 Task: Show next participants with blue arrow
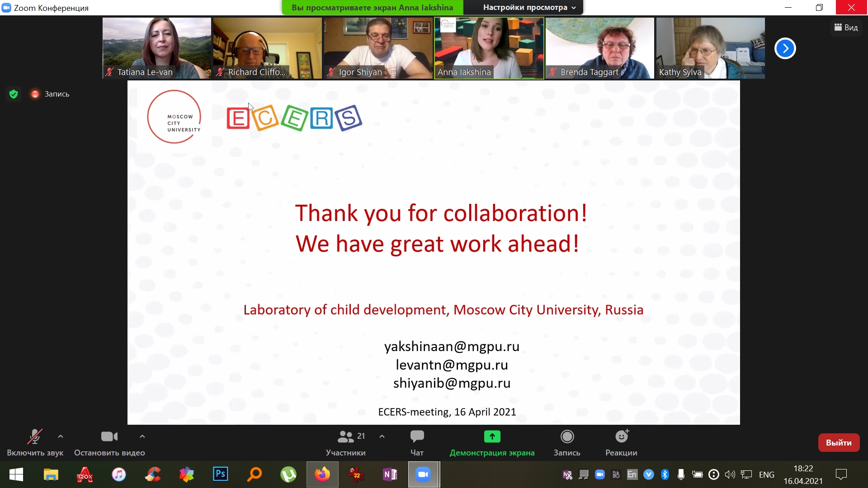click(x=785, y=48)
